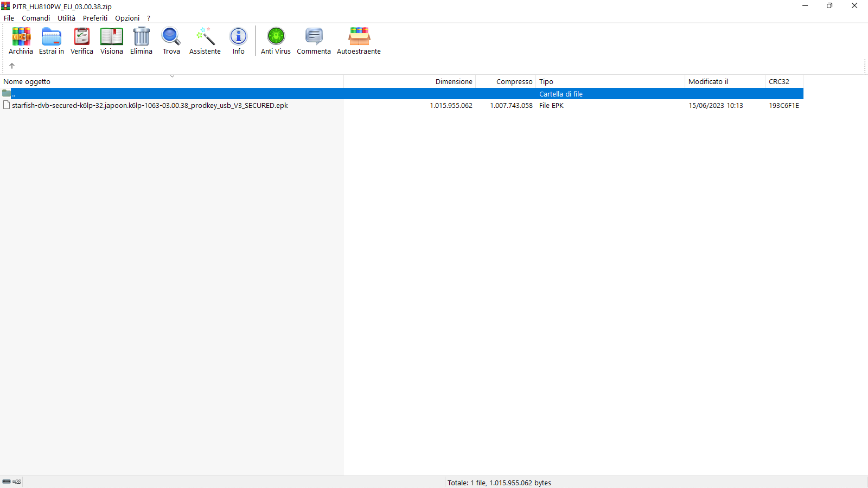Show archive Info
The width and height of the screenshot is (868, 488).
click(x=239, y=41)
